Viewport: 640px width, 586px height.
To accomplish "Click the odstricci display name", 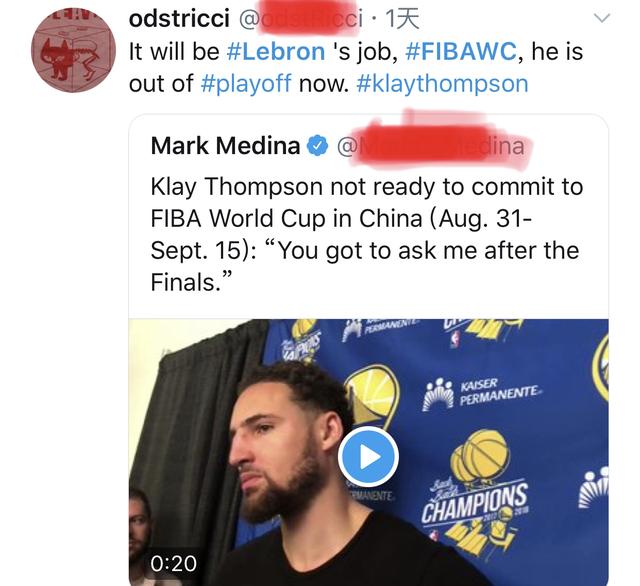I will coord(179,19).
